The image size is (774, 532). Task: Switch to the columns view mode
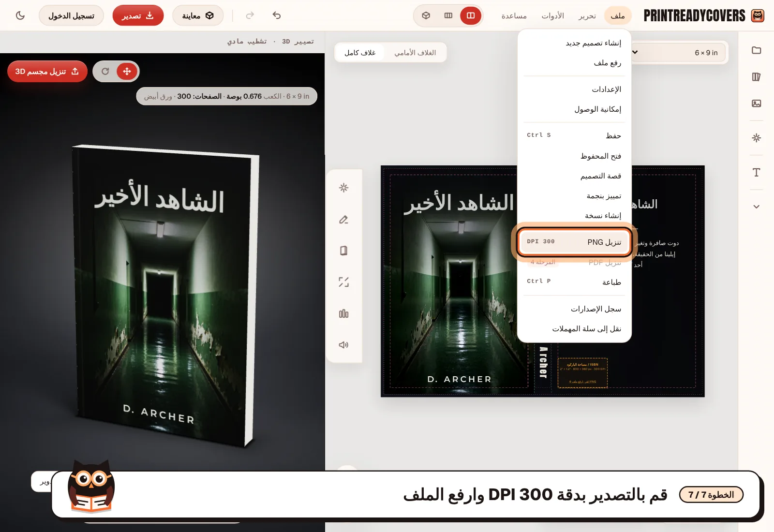coord(448,15)
